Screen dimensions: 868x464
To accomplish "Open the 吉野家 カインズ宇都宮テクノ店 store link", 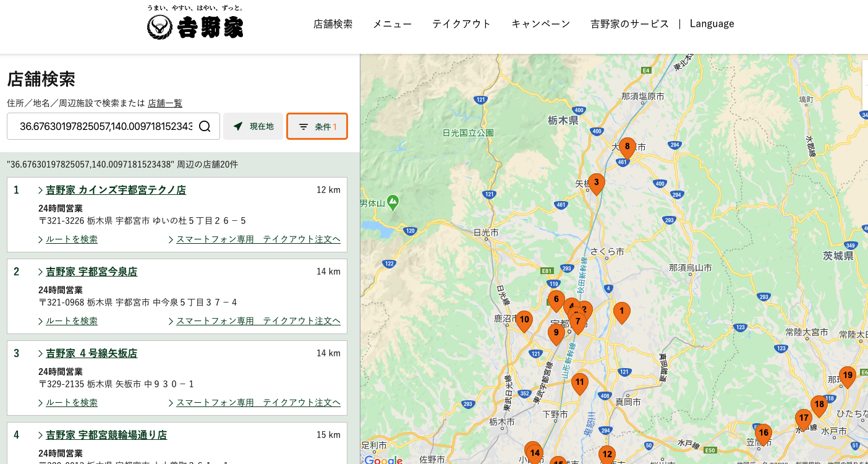I will [116, 191].
